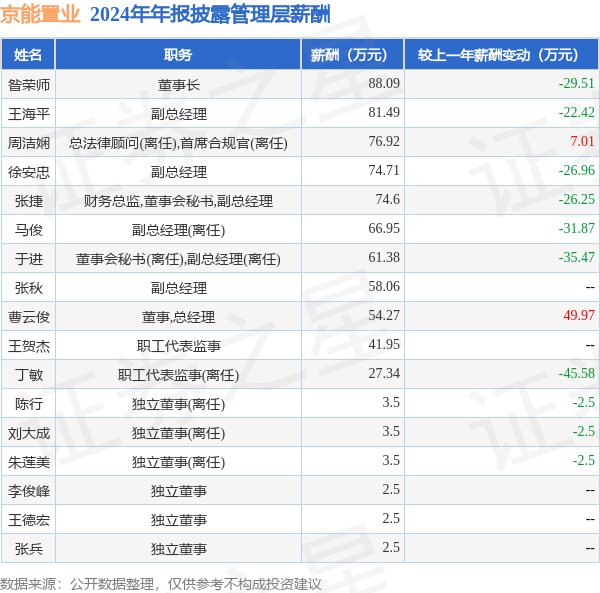Select the name 昝荣师
This screenshot has height=593, width=600.
click(x=29, y=85)
